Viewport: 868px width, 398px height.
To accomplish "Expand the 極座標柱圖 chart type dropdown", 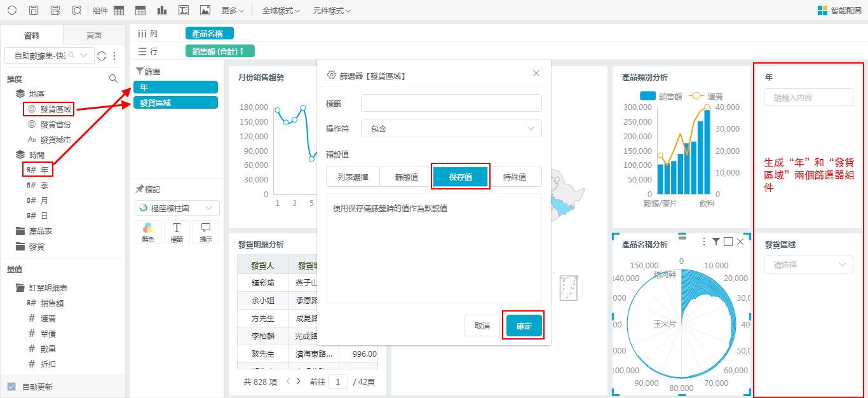I will (177, 208).
